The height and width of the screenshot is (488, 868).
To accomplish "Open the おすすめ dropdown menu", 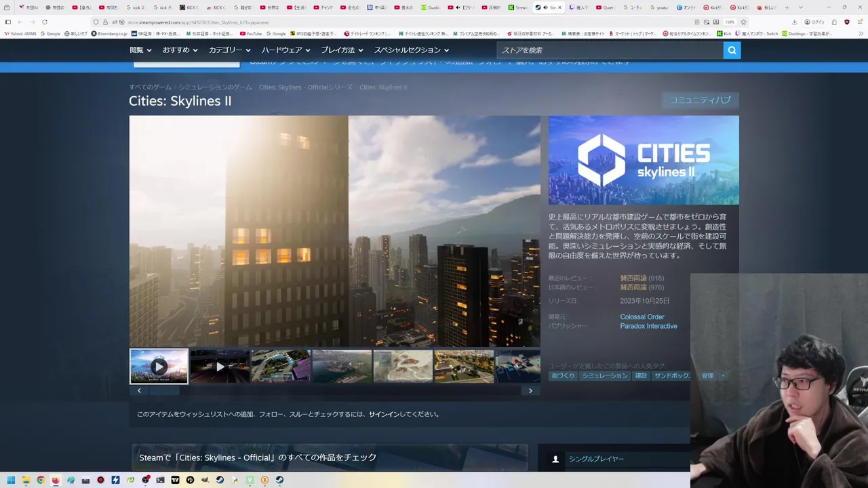I will pyautogui.click(x=180, y=50).
